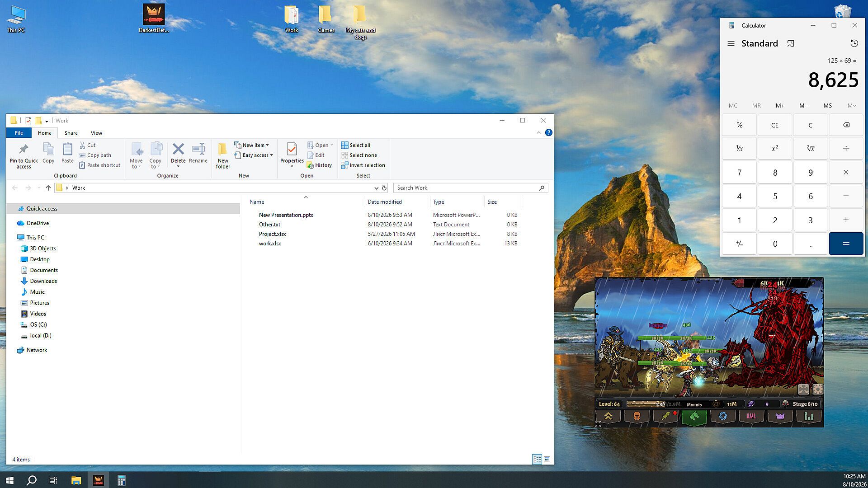Viewport: 868px width, 488px height.
Task: Open the File tab in Explorer
Action: tap(19, 133)
